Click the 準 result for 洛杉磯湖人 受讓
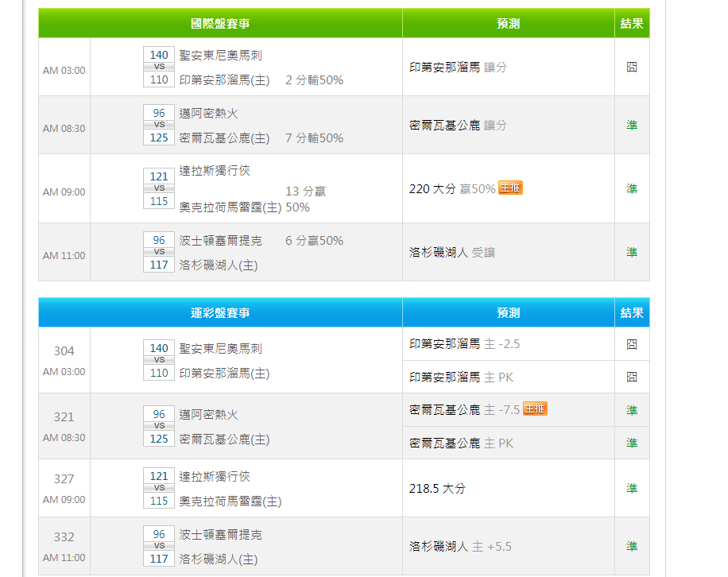728x577 pixels. click(x=632, y=252)
